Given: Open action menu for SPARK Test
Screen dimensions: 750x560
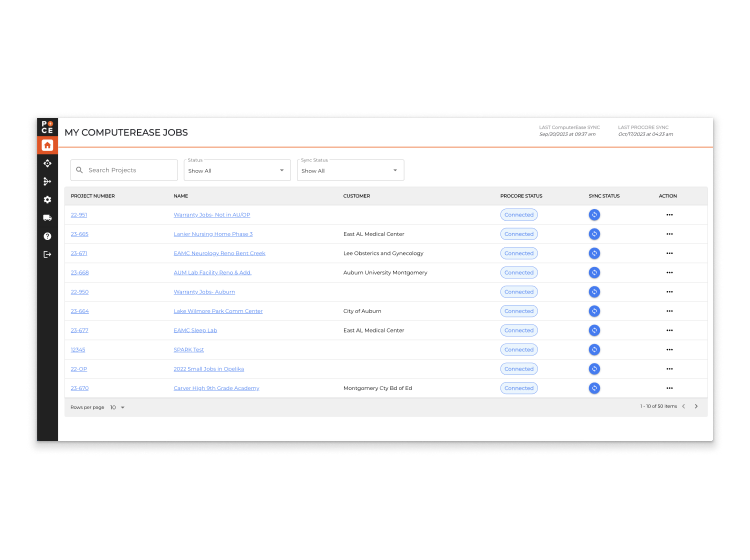Looking at the screenshot, I should (x=669, y=350).
